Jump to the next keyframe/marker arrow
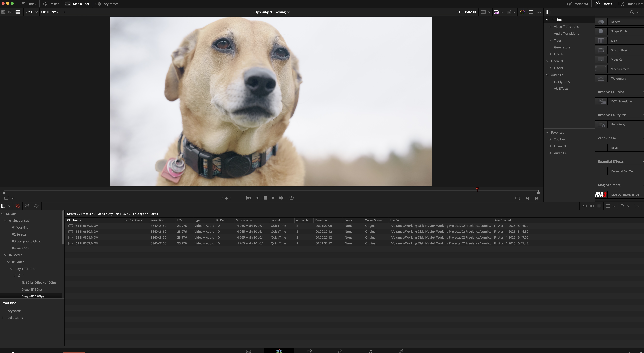 click(x=230, y=198)
